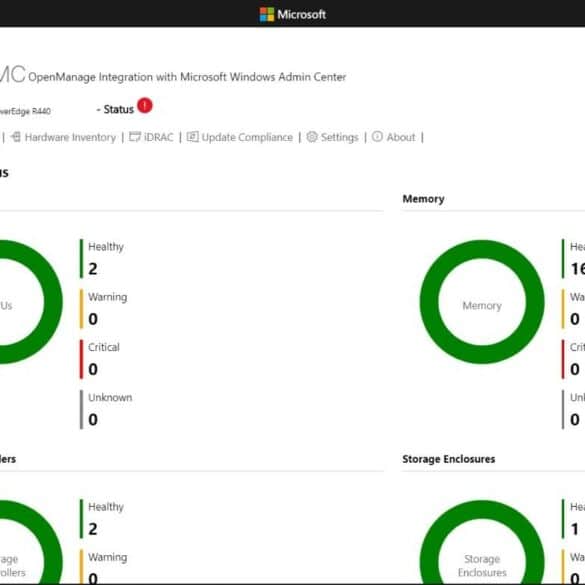Click the Status label near alert badge
The height and width of the screenshot is (585, 585).
coord(118,109)
